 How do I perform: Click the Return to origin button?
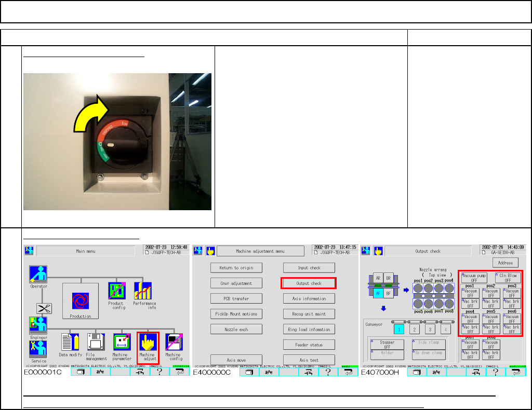[x=236, y=268]
